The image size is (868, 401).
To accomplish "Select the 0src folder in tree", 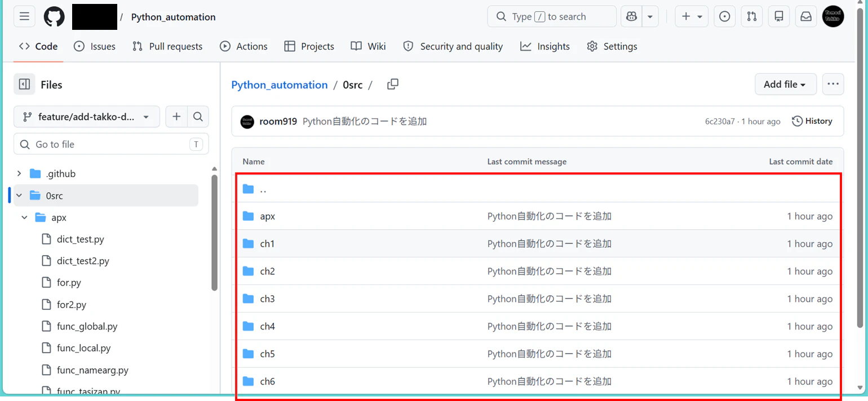I will click(106, 195).
